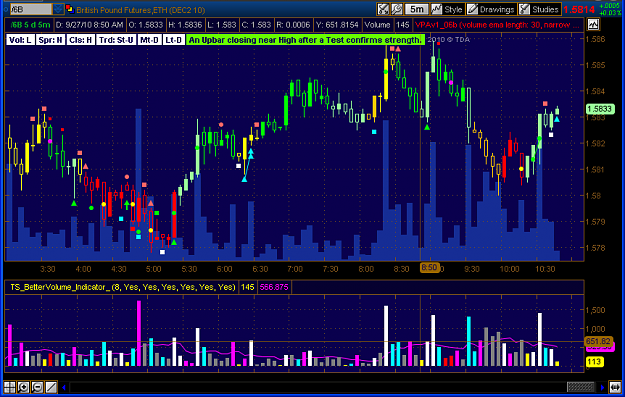Click the last price 1.5814 in red

coord(580,10)
